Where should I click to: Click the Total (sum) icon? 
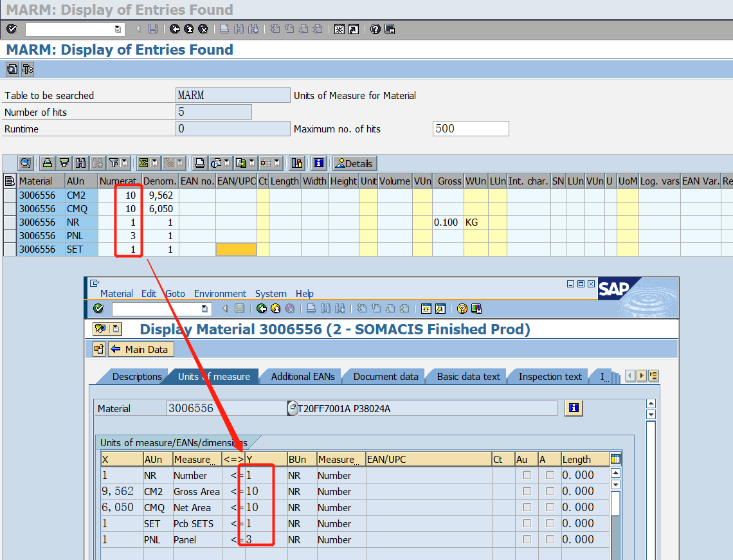(x=144, y=163)
